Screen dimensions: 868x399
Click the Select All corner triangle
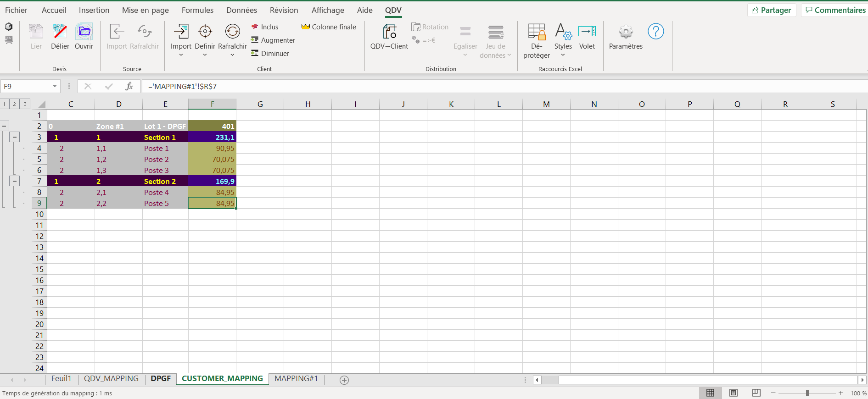(42, 104)
